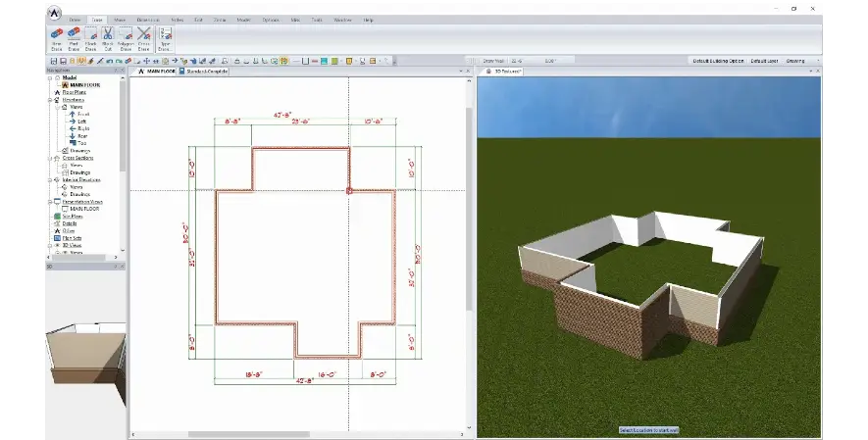Open the Notes ribbon tab
Viewport: 868px width, 440px height.
click(x=178, y=20)
